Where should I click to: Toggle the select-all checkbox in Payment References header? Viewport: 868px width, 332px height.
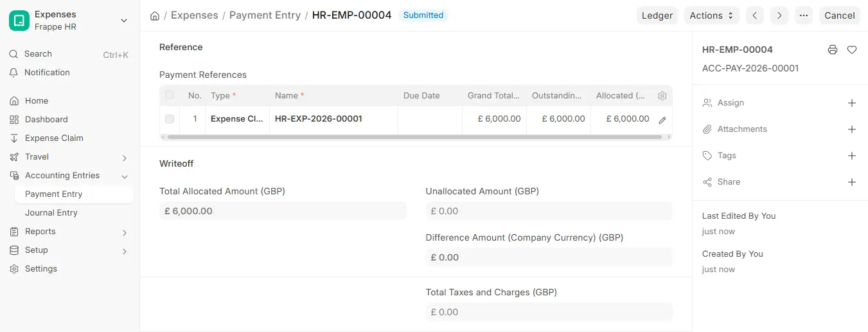tap(170, 95)
